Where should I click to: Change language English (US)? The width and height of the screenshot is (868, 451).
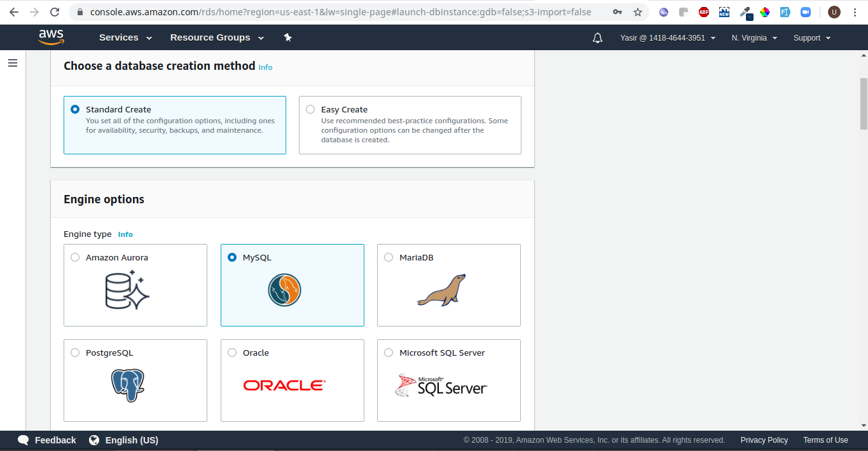(132, 440)
